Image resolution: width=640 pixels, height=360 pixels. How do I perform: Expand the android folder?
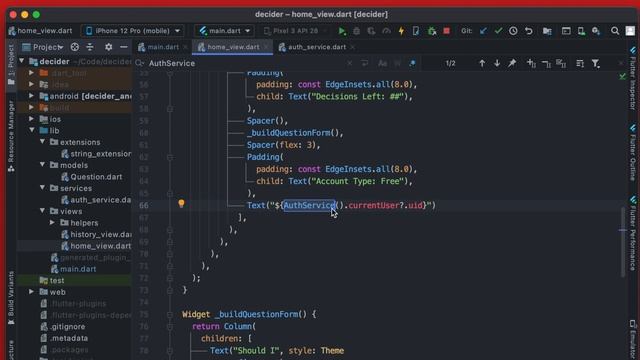(x=31, y=96)
